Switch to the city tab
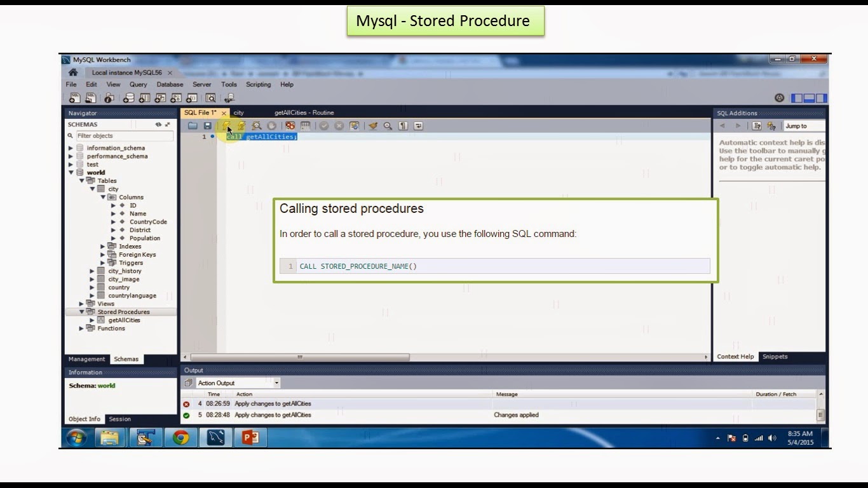Screen dimensions: 868x488 pos(239,112)
